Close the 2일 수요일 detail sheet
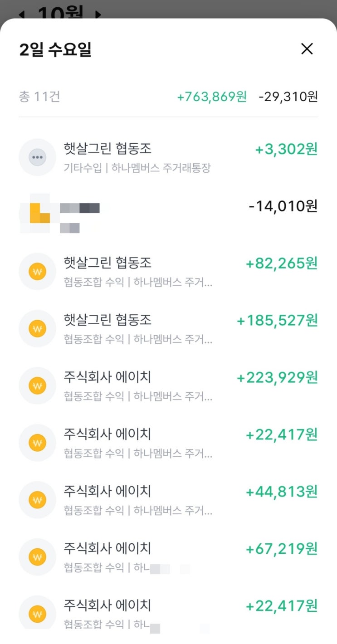 coord(307,49)
